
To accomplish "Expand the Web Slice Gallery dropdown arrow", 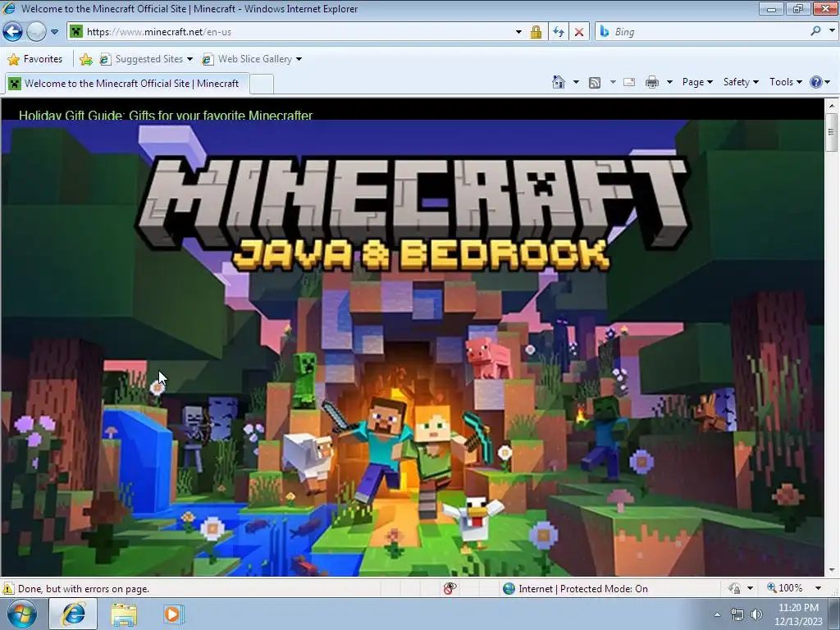I will tap(299, 59).
